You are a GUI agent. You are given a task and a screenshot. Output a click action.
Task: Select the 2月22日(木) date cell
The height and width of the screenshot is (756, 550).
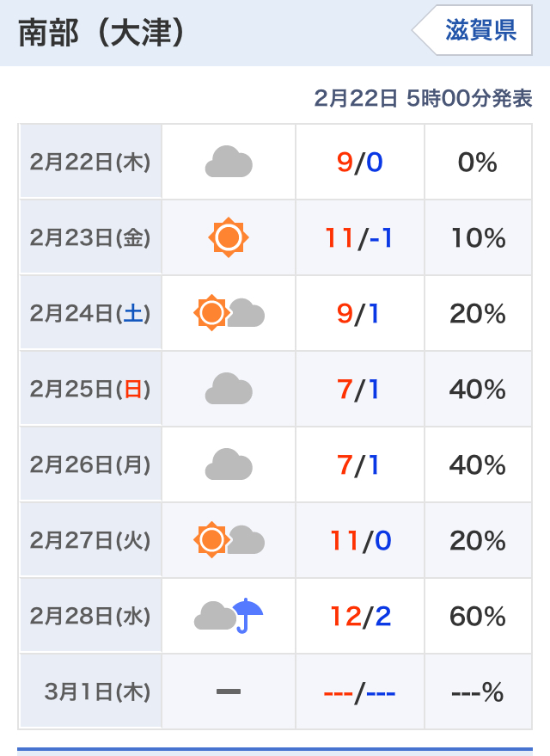[x=90, y=162]
